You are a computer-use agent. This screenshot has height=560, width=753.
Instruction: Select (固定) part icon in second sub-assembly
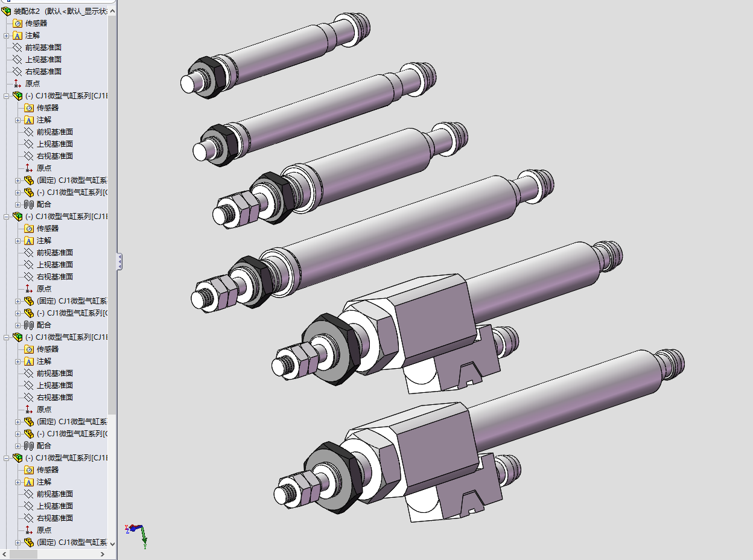click(x=28, y=301)
